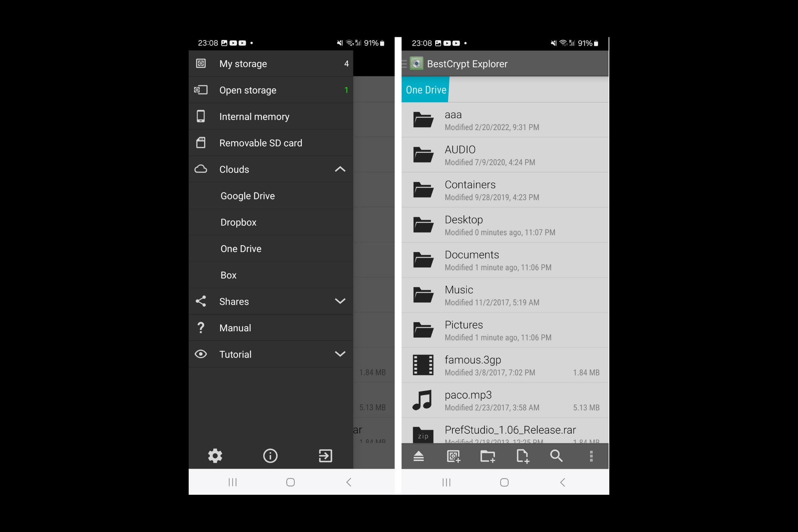Image resolution: width=798 pixels, height=532 pixels.
Task: Expand the Tutorial section in sidebar
Action: [340, 354]
